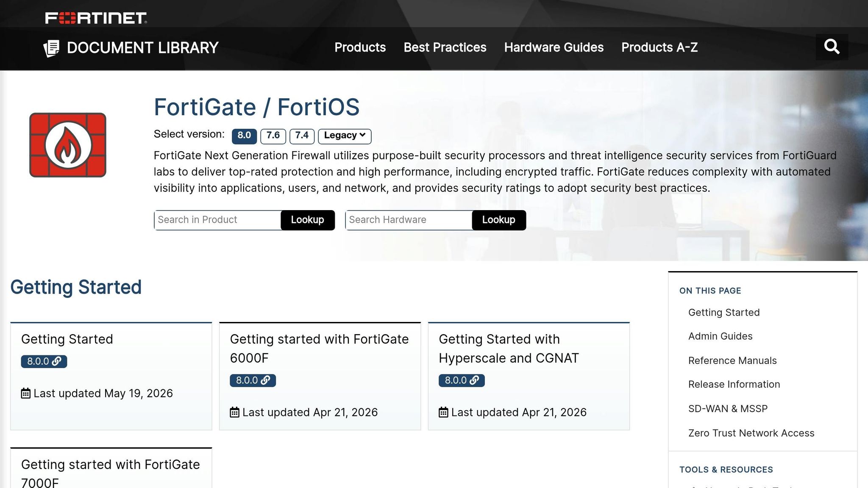Image resolution: width=868 pixels, height=488 pixels.
Task: Open the Products menu
Action: tap(360, 47)
